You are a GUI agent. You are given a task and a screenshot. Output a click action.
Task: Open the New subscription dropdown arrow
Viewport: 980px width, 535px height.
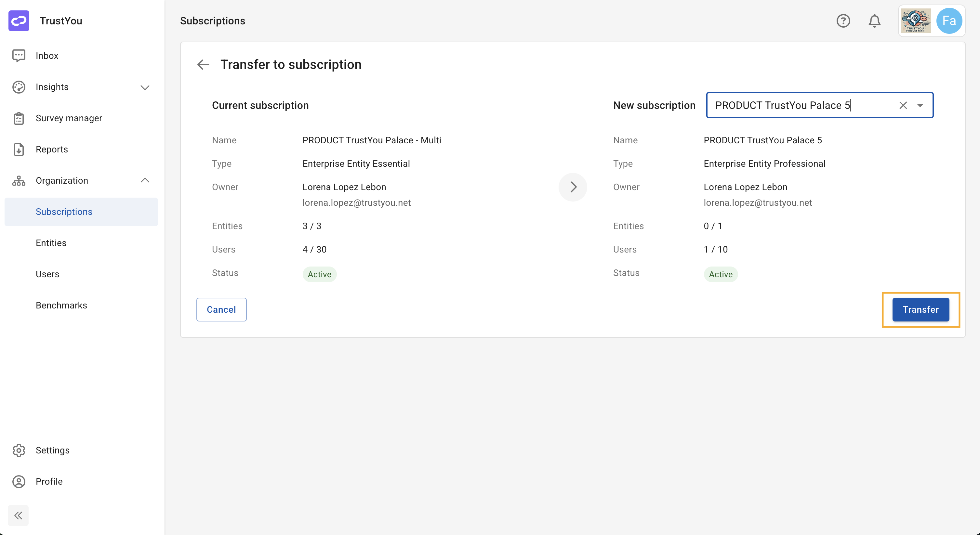(920, 105)
